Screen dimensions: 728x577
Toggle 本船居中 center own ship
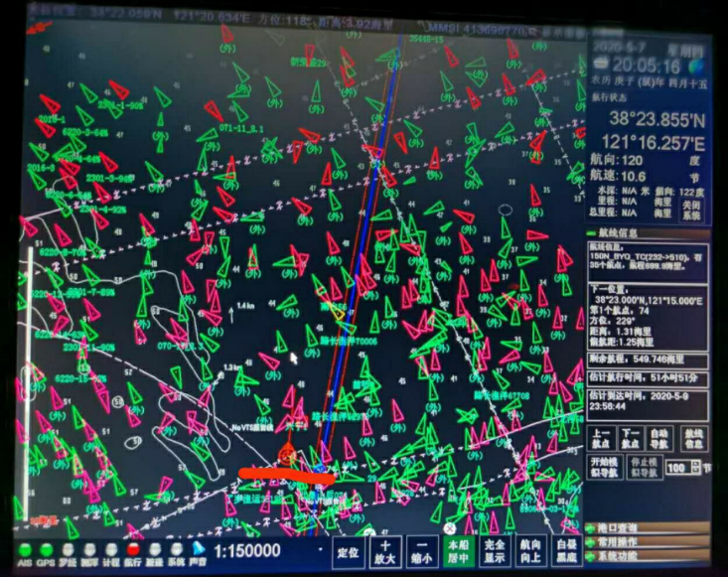[x=458, y=551]
